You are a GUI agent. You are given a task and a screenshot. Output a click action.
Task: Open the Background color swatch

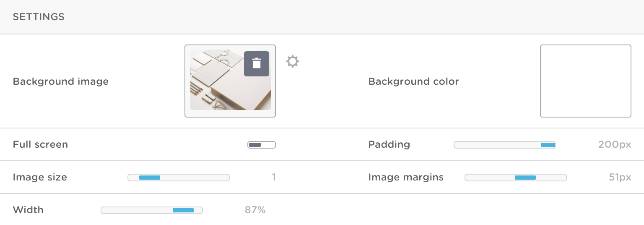pyautogui.click(x=586, y=81)
